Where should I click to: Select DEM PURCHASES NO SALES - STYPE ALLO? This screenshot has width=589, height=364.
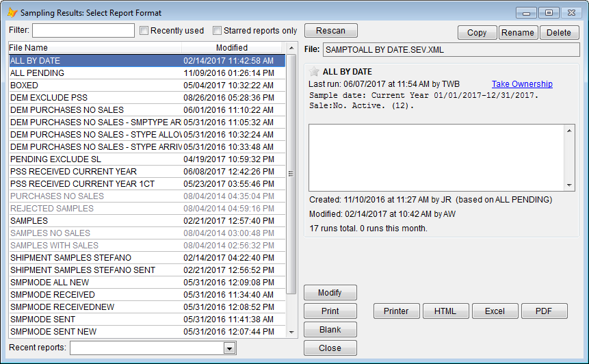tap(147, 135)
